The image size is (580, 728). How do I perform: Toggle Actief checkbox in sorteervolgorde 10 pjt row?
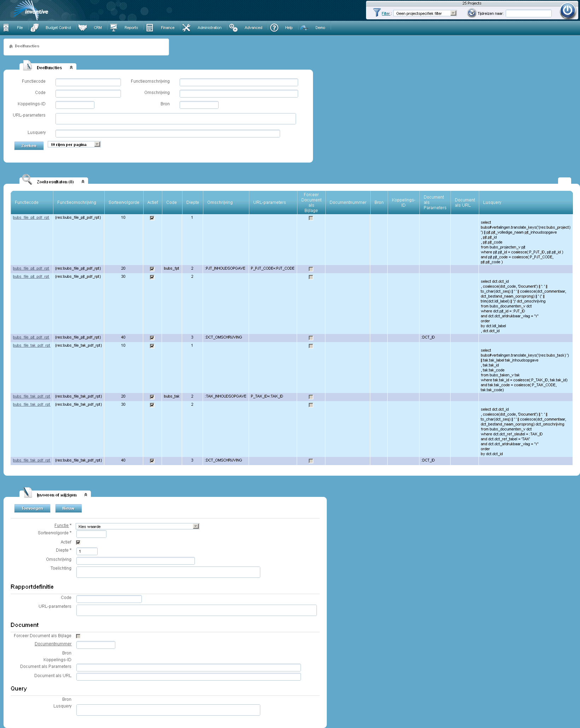[x=152, y=218]
